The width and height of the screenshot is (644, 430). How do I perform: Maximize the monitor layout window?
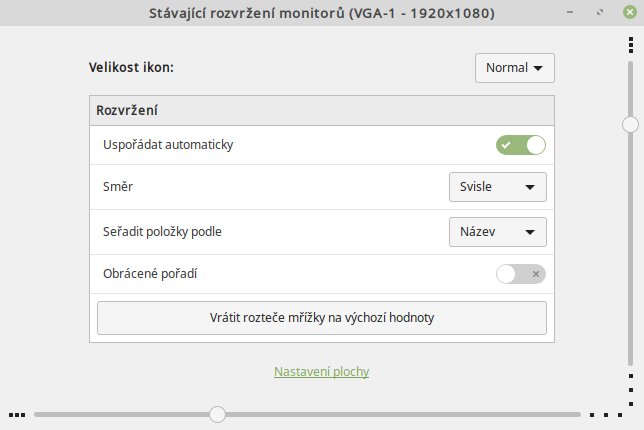(600, 12)
